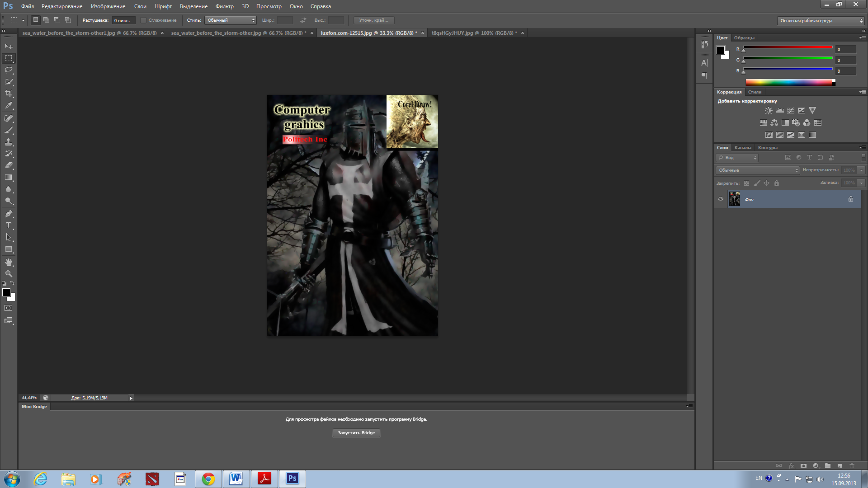Select the Brush tool
This screenshot has height=488, width=868.
[x=9, y=130]
